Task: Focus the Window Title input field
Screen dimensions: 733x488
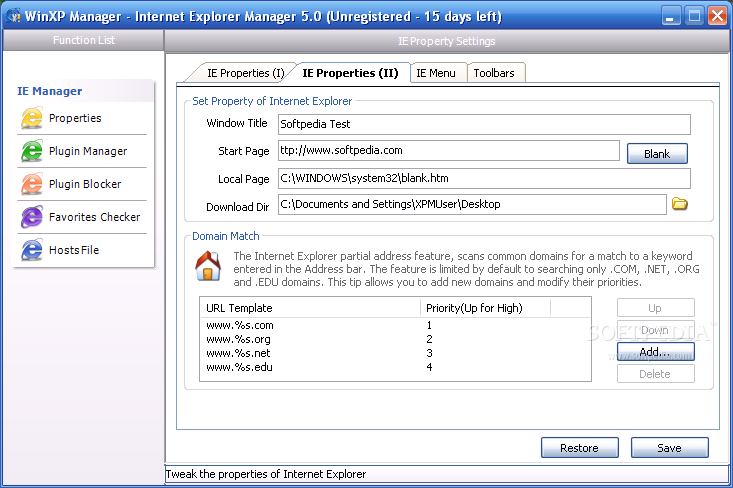Action: pos(484,124)
